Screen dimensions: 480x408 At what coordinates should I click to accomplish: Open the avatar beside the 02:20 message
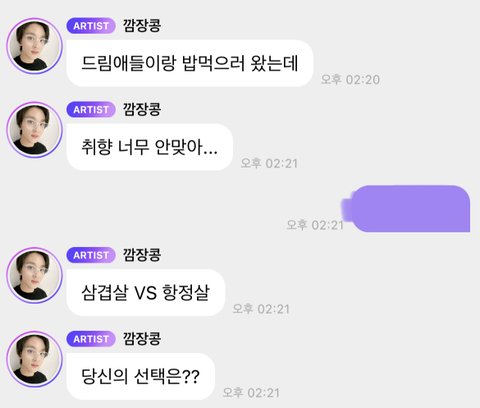(34, 46)
